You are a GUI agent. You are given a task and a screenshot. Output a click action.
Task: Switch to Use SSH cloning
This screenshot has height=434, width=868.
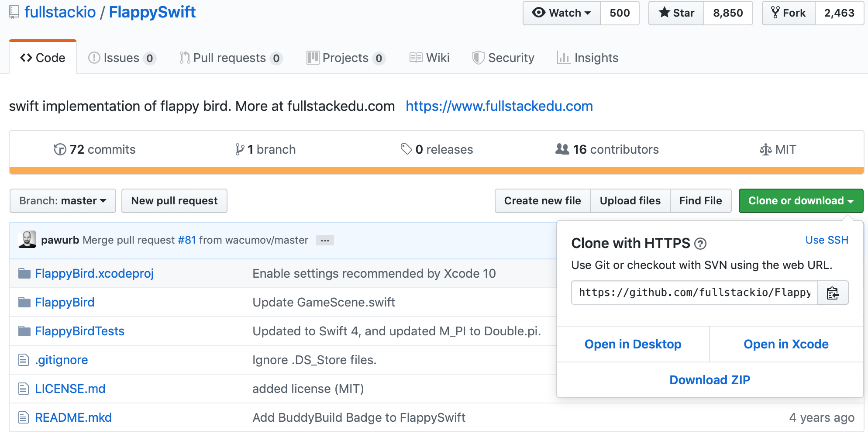point(827,240)
